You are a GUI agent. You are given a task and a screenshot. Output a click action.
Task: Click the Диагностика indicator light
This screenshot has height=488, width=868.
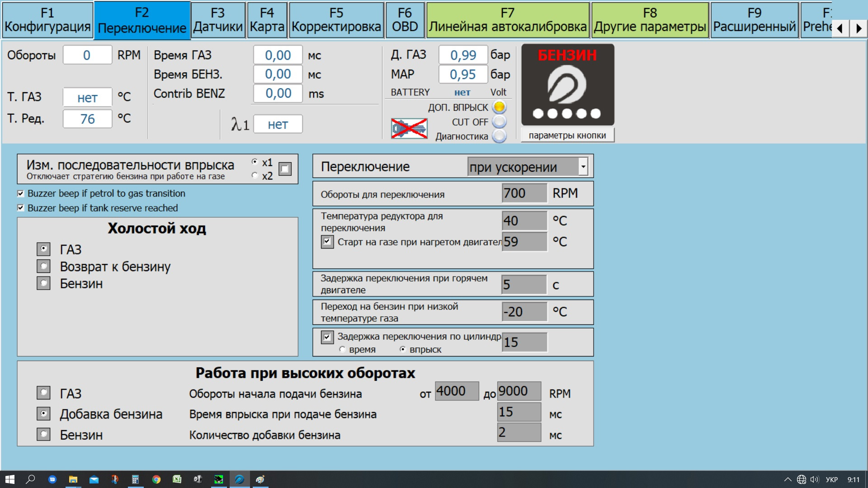(x=499, y=136)
